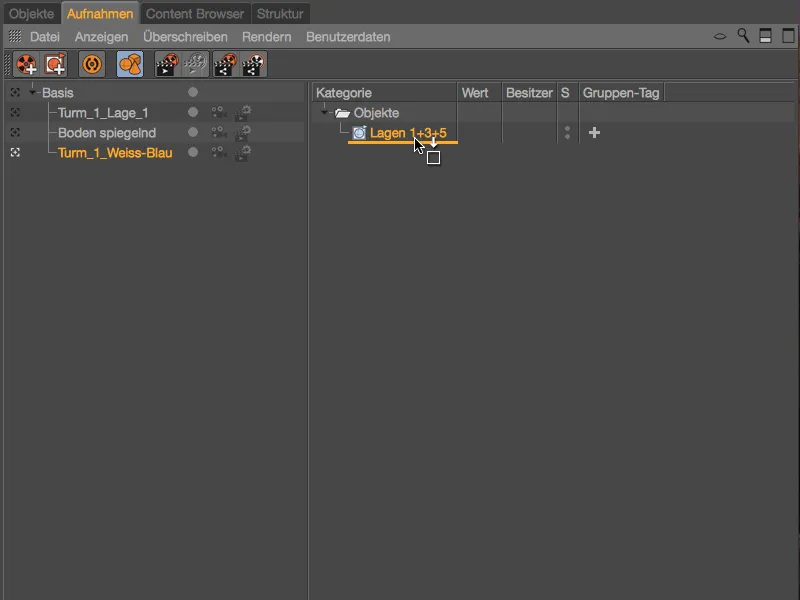Toggle the grey dot of Turm_1_Weiss-Blau
800x600 pixels.
coord(192,152)
